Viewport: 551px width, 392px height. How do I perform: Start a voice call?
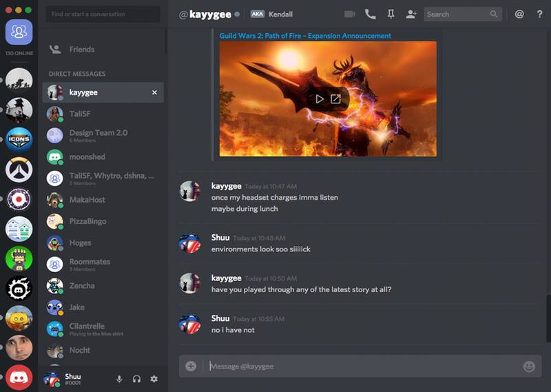tap(371, 14)
